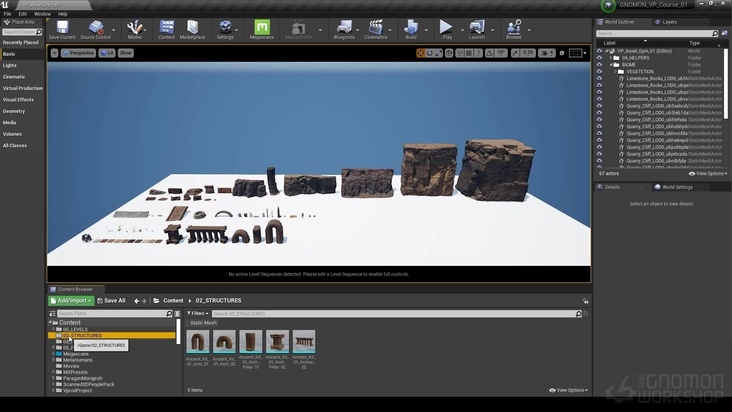Image resolution: width=732 pixels, height=412 pixels.
Task: Click the Perspective view mode button
Action: (x=78, y=53)
